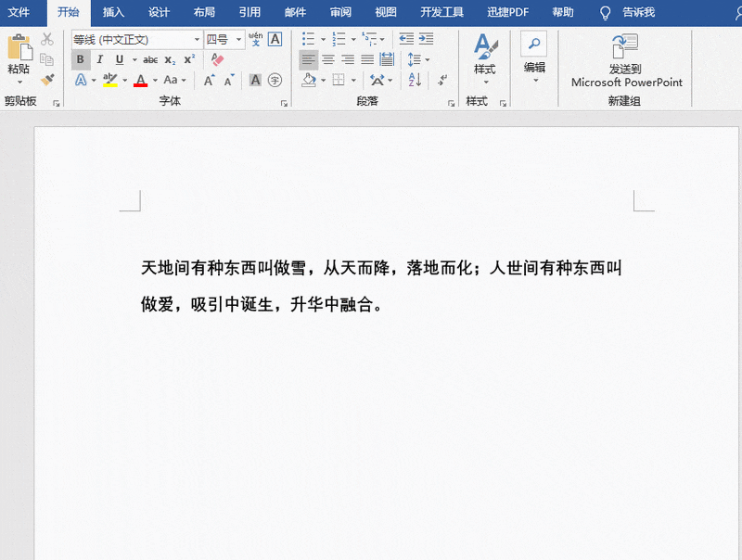742x560 pixels.
Task: Open the 审阅 ribbon tab
Action: pos(339,12)
